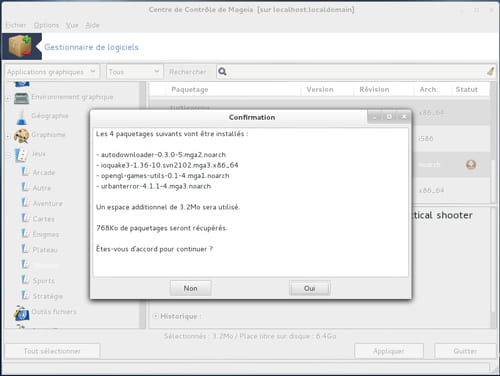The image size is (500, 376).
Task: Click the Arcade subcategory icon
Action: pyautogui.click(x=26, y=172)
